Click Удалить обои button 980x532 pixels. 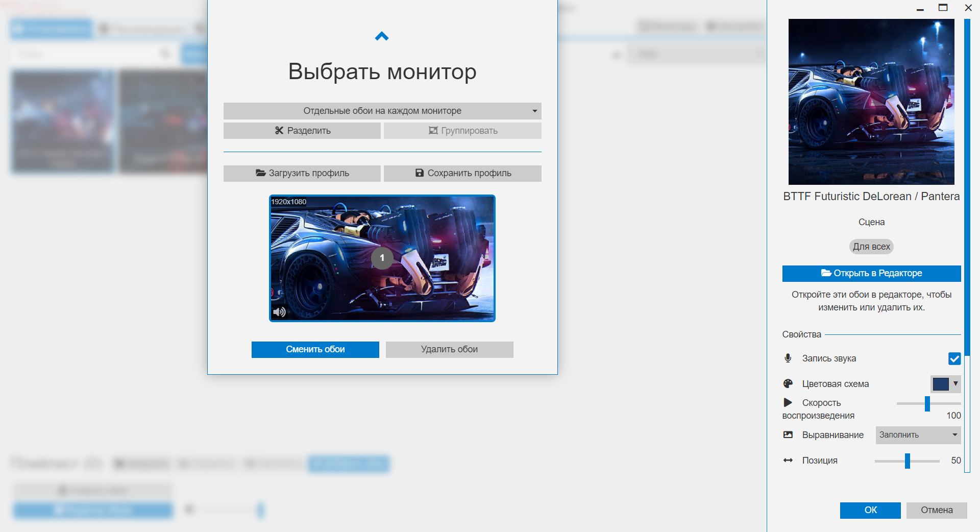[450, 350]
